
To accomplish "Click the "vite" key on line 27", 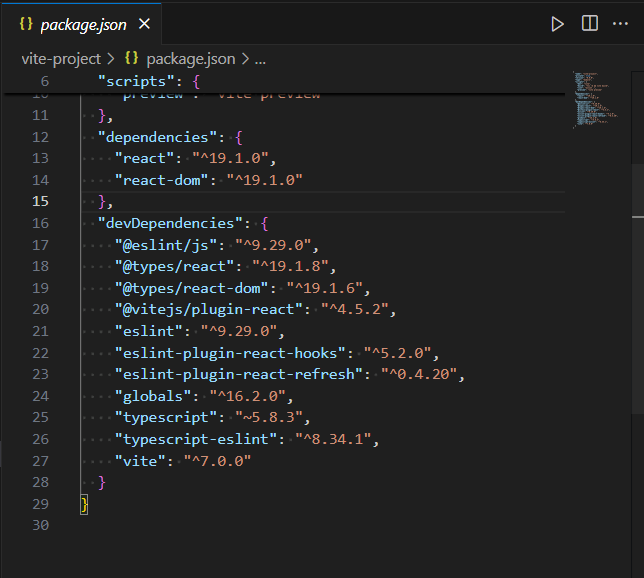I will pyautogui.click(x=140, y=461).
